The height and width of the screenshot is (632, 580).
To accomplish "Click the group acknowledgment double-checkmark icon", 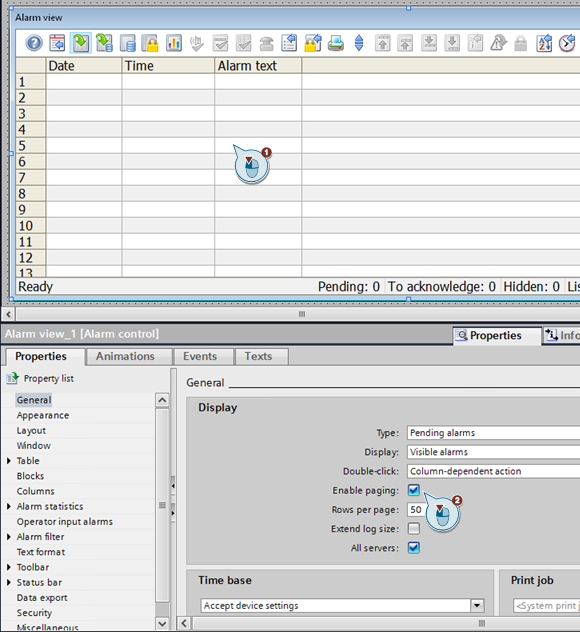I will point(243,43).
